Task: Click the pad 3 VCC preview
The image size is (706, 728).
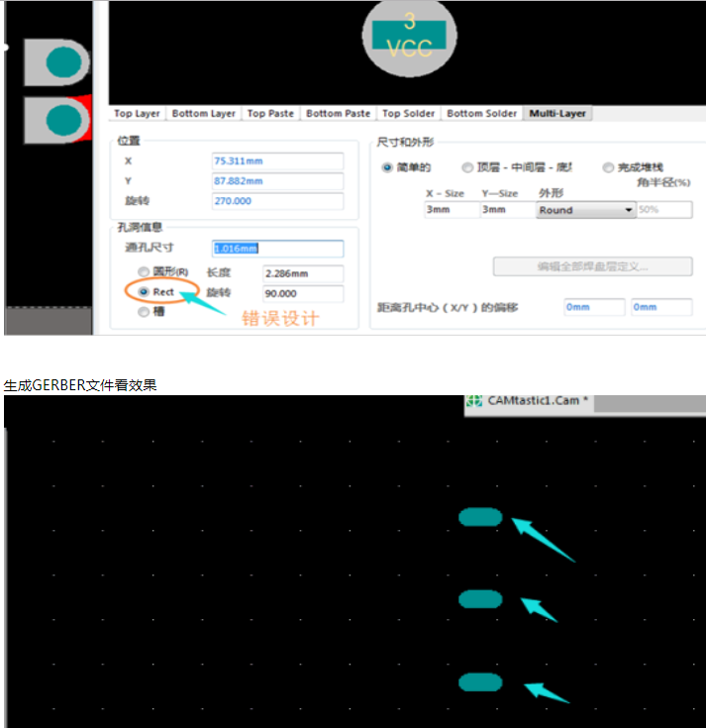Action: pyautogui.click(x=410, y=38)
